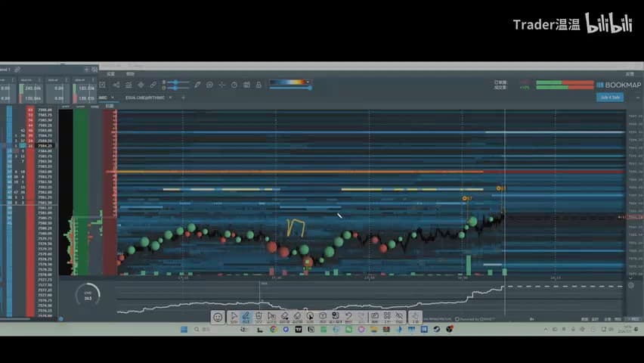Click the undo arrow on annotation bar

tap(348, 317)
